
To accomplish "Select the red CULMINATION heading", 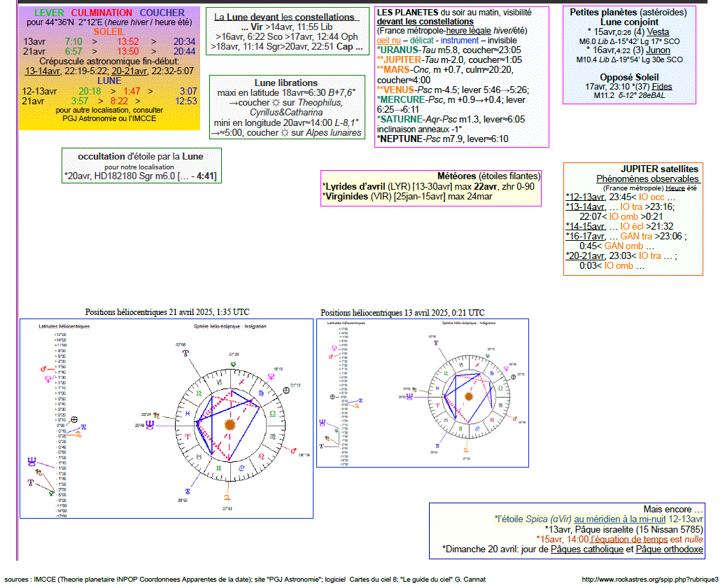I will [x=101, y=13].
